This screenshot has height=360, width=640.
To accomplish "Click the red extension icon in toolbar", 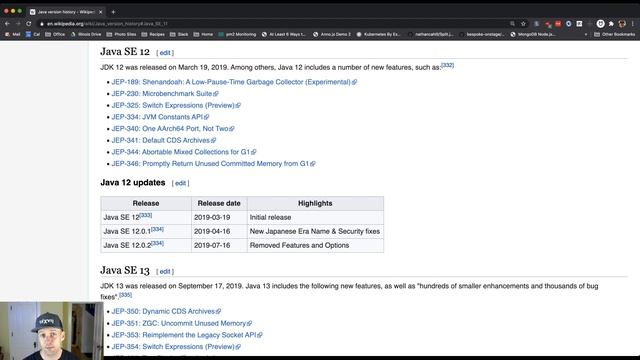I will (x=558, y=24).
